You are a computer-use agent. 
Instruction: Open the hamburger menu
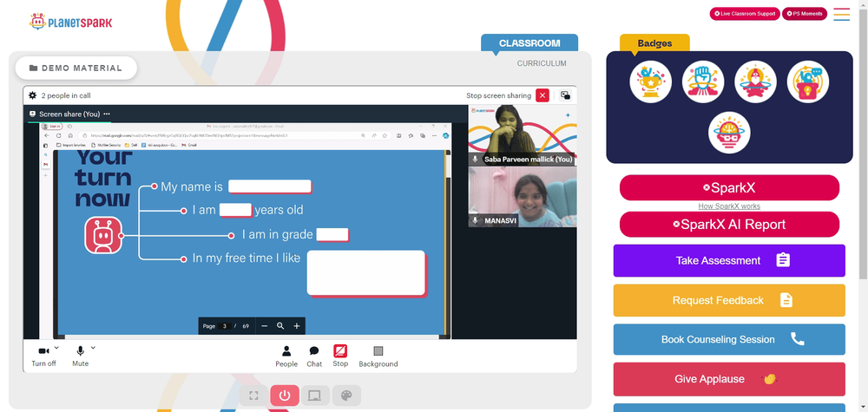[x=841, y=15]
